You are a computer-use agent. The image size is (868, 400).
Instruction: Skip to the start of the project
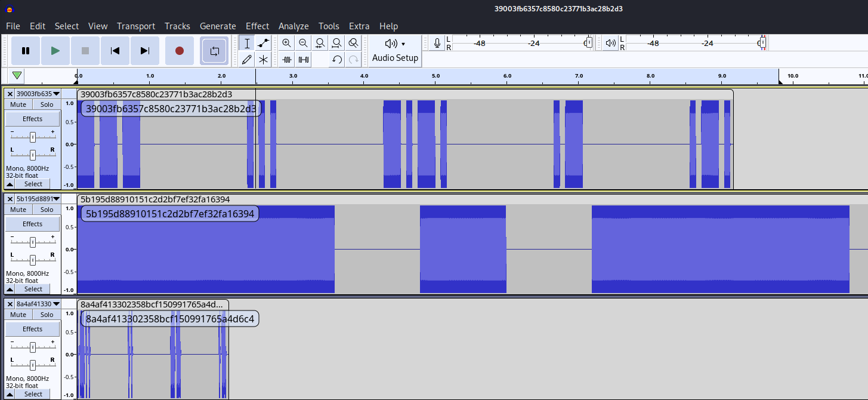tap(115, 51)
